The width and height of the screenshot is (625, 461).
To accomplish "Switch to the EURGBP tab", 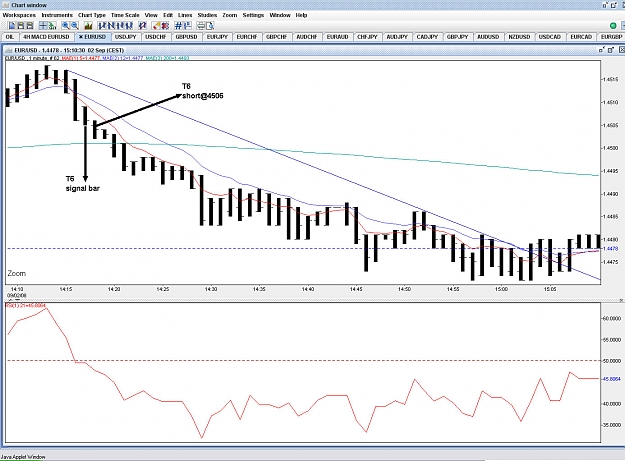I will (x=611, y=37).
